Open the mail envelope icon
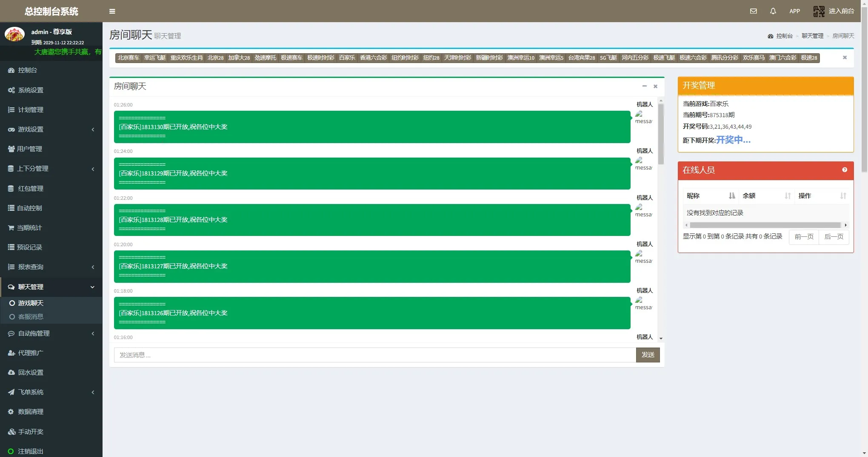868x457 pixels. [753, 11]
